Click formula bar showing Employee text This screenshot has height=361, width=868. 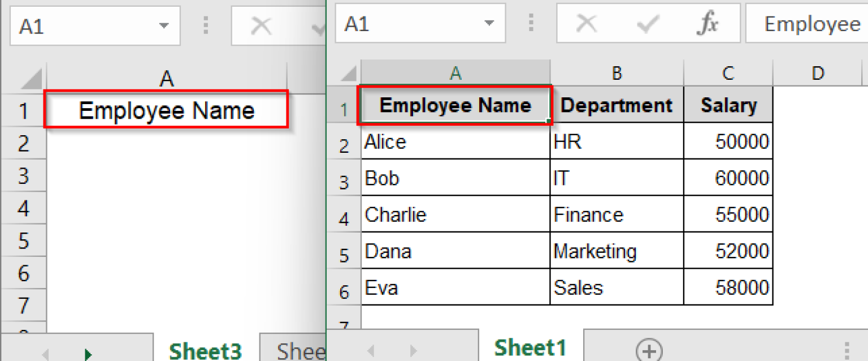pos(808,24)
